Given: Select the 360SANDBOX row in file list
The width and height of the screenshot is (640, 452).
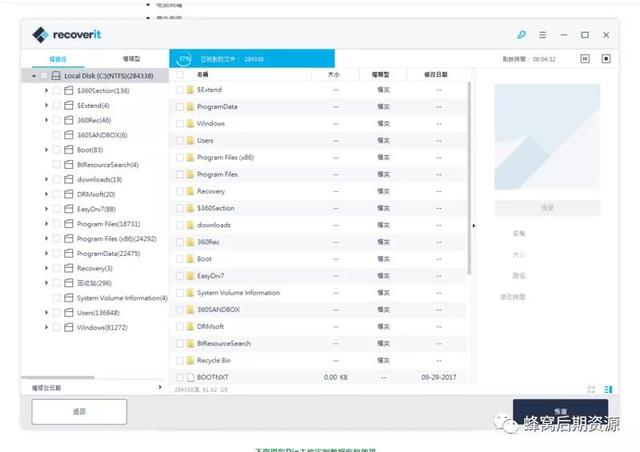Looking at the screenshot, I should [x=318, y=309].
